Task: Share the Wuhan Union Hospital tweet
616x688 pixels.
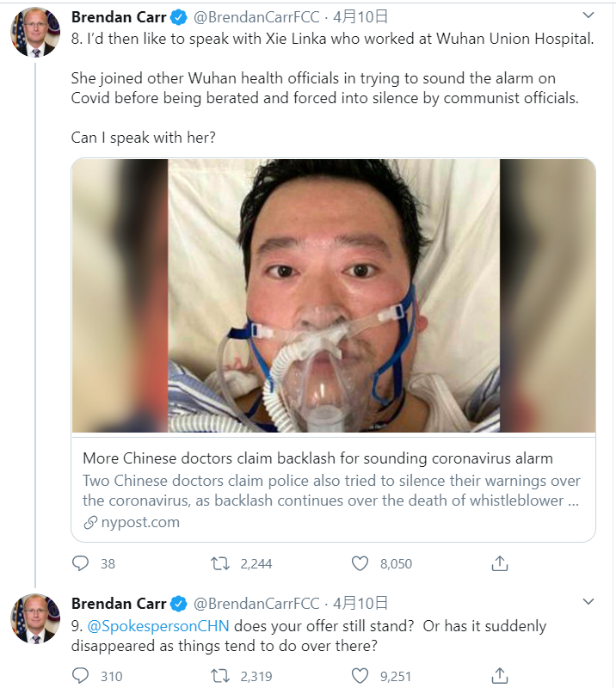Action: coord(500,564)
